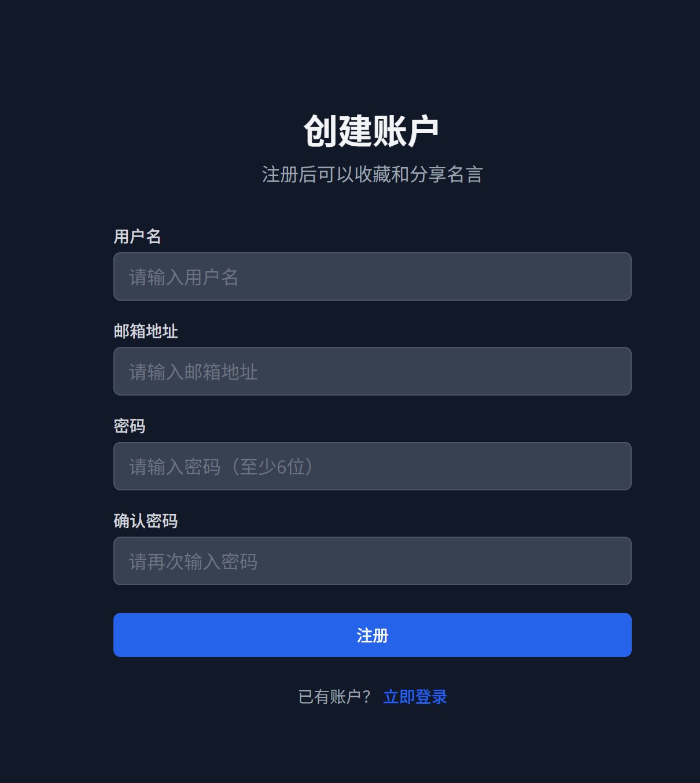Click the 用户名 label text
Viewport: 700px width, 783px height.
click(137, 237)
